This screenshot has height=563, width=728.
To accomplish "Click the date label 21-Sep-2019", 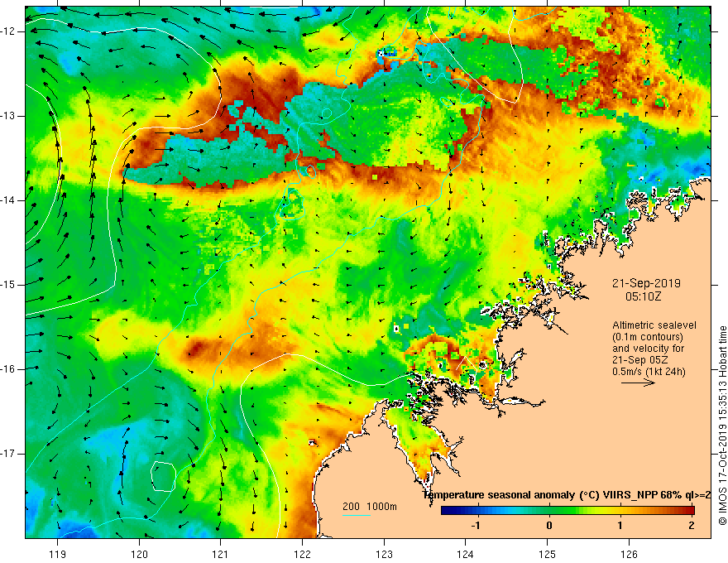I will coord(646,283).
